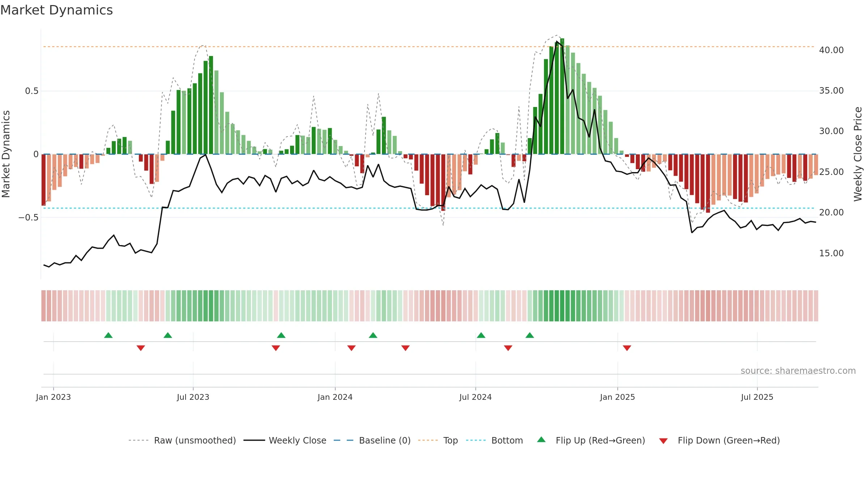Click the Jul 2023 x-axis label
Image resolution: width=868 pixels, height=488 pixels.
coord(193,397)
